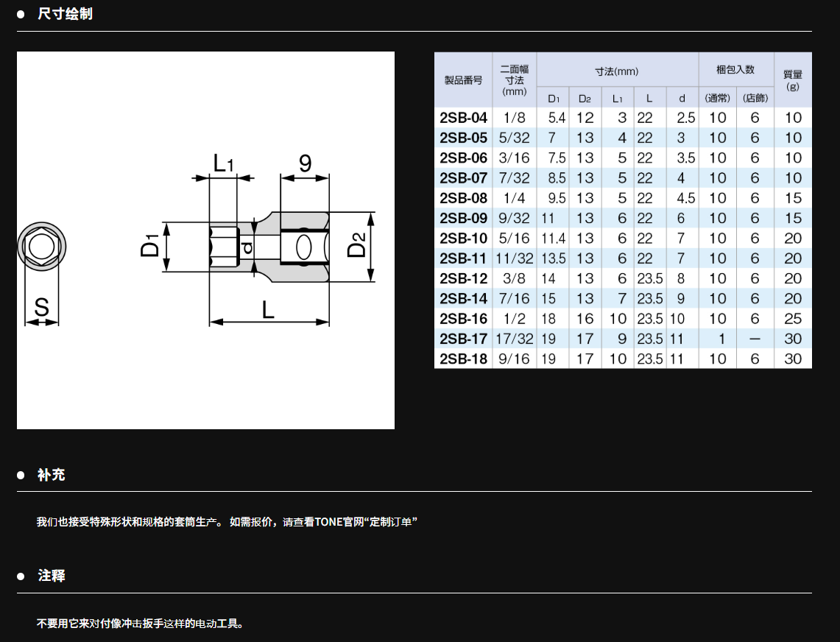
Task: Click the S width label under the hexagon
Action: coord(42,306)
